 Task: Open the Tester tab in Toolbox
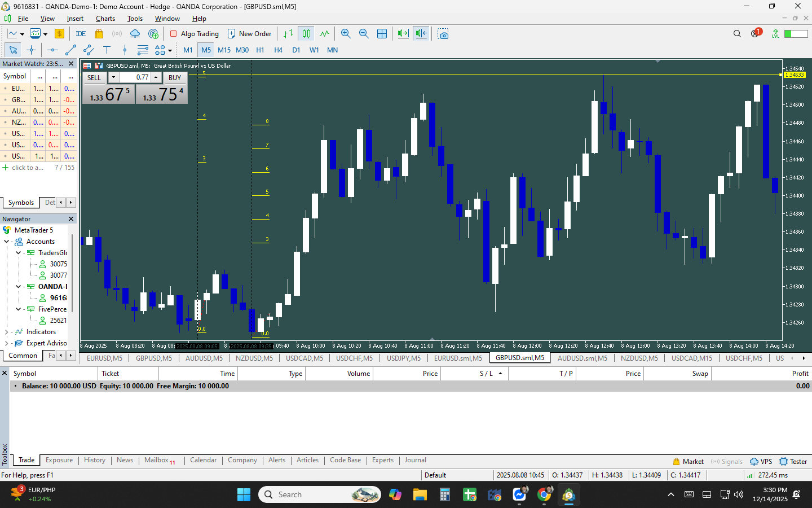coord(793,462)
